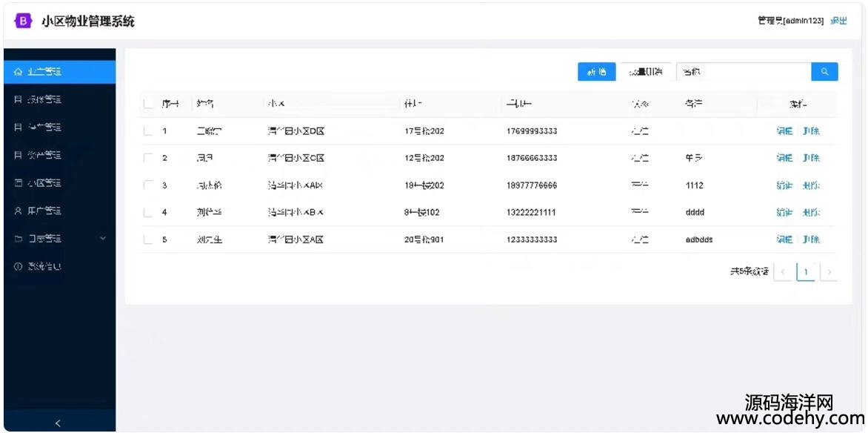Focus the name search input field
The width and height of the screenshot is (868, 433).
pos(744,71)
